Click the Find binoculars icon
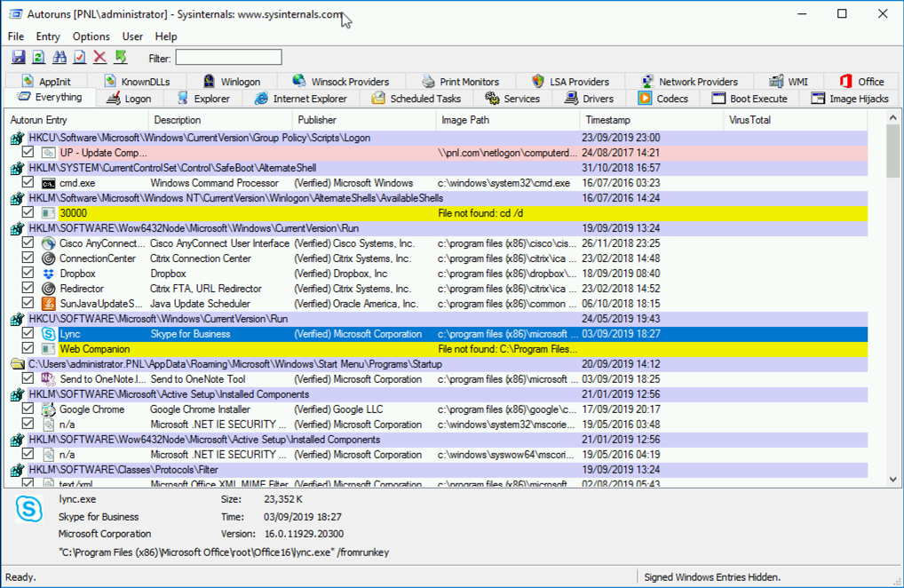This screenshot has width=904, height=588. coord(59,57)
